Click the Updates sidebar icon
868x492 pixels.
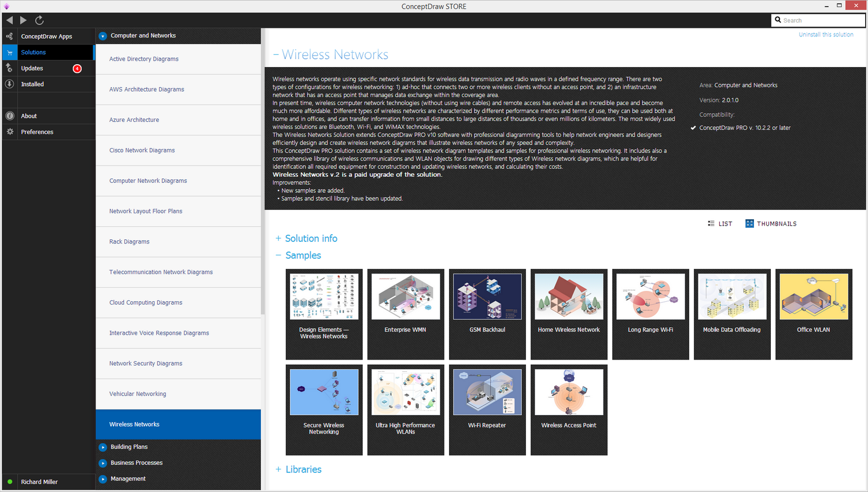(x=10, y=68)
